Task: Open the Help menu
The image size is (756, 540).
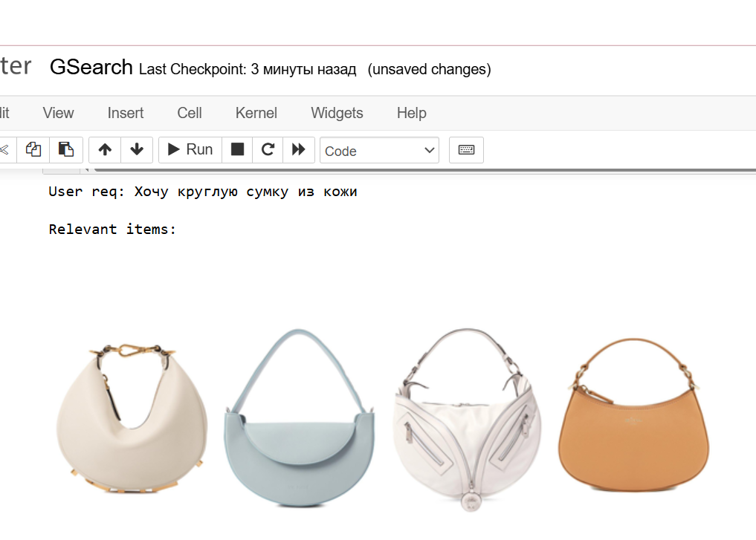Action: [x=411, y=113]
